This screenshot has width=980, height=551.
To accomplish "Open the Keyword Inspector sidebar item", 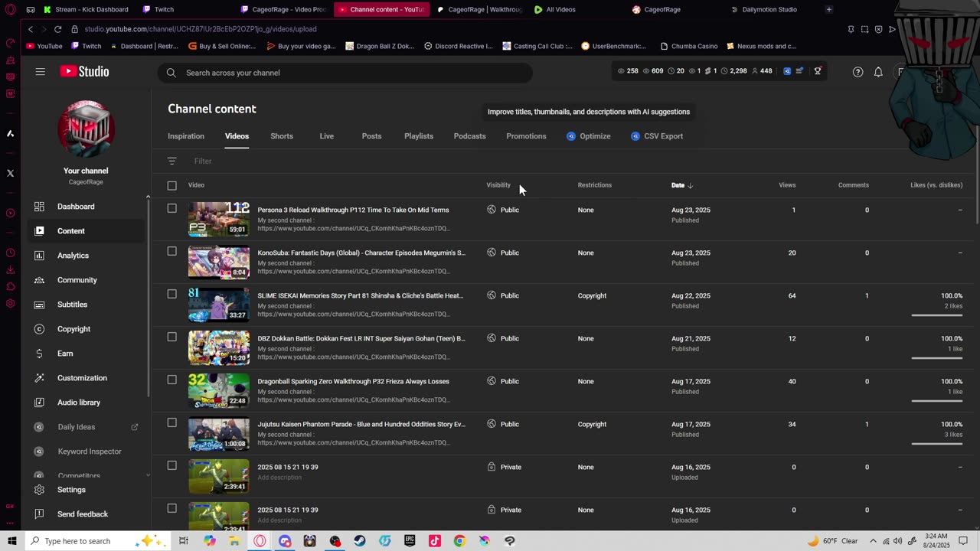I will (90, 452).
